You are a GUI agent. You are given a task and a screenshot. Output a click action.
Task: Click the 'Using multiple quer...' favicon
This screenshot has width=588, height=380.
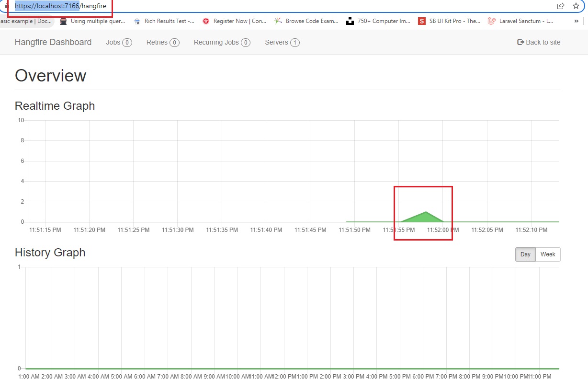click(x=63, y=21)
